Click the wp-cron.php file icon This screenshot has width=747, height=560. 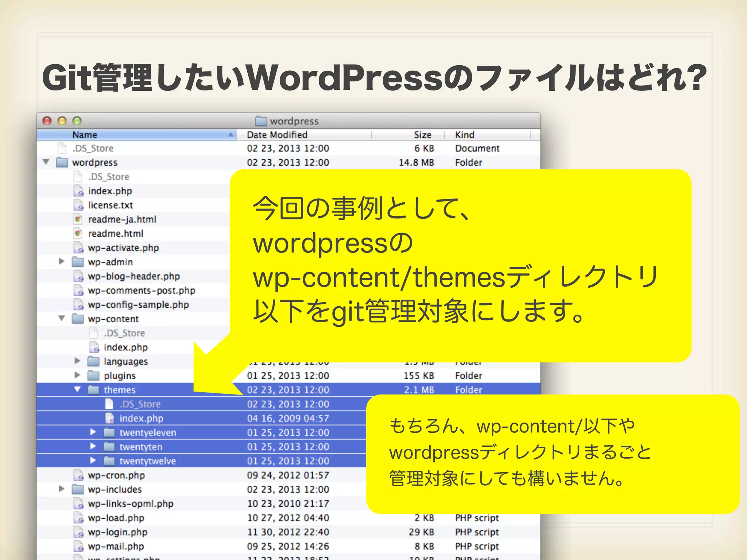coord(78,475)
